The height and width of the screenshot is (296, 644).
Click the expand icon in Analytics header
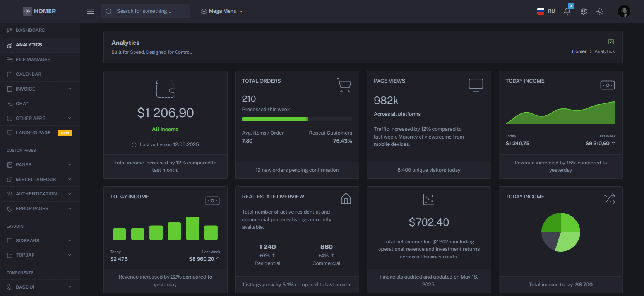pos(611,42)
